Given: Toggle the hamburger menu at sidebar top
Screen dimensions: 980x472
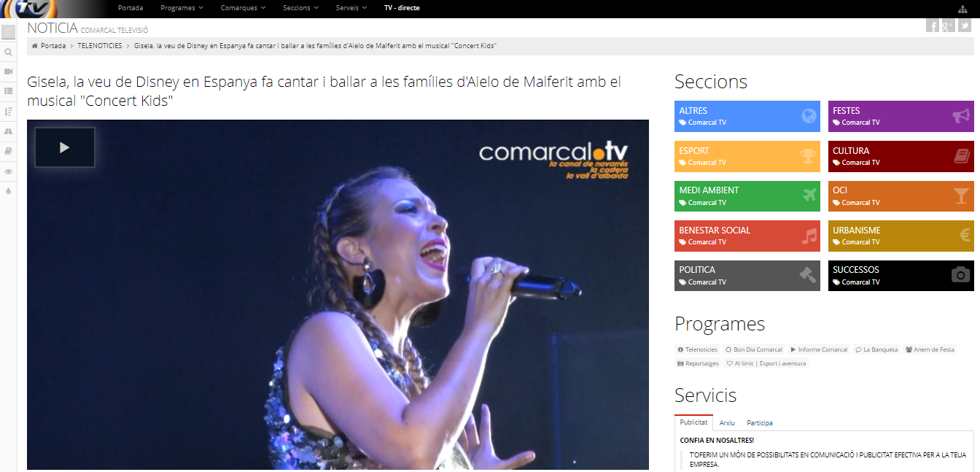Looking at the screenshot, I should (9, 33).
